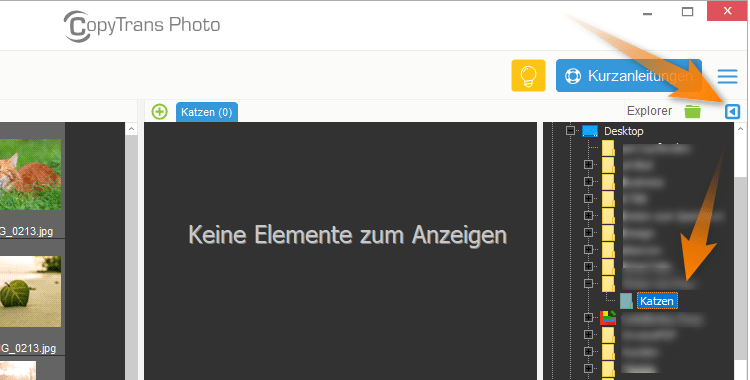
Task: Collapse the parent folder containing Katzen
Action: point(588,283)
